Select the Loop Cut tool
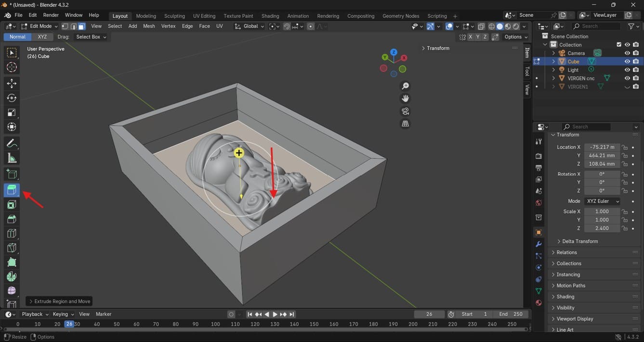 point(12,234)
